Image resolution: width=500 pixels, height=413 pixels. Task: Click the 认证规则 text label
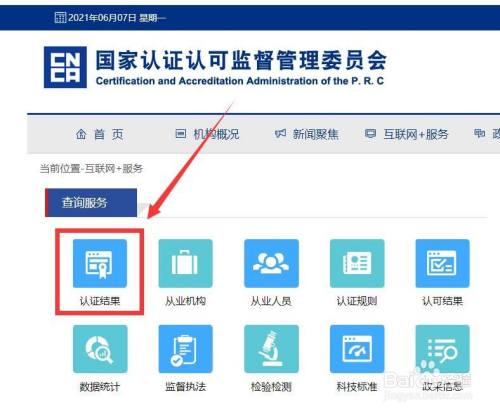tap(357, 301)
